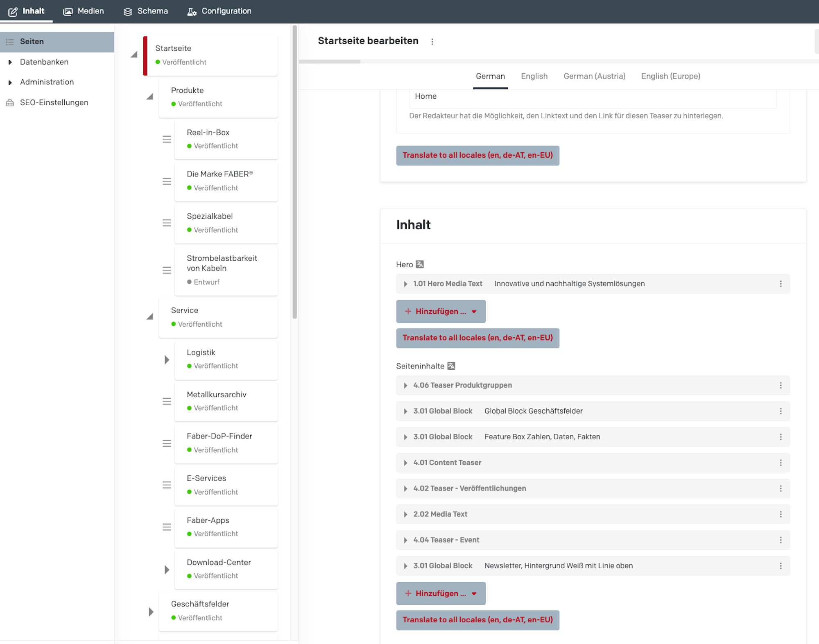Viewport: 819px width, 644px height.
Task: Click the drag handle of Faber-DoP-Finder
Action: pyautogui.click(x=167, y=443)
